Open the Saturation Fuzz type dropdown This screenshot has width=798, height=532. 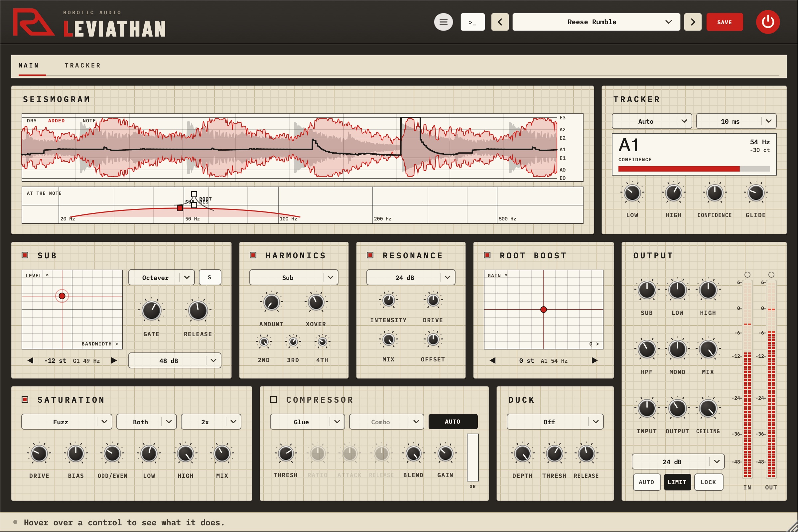pos(67,422)
